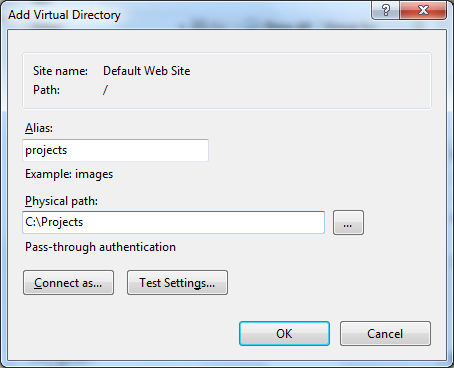Viewport: 454px width, 368px height.
Task: Click the Site name label
Action: [x=60, y=71]
